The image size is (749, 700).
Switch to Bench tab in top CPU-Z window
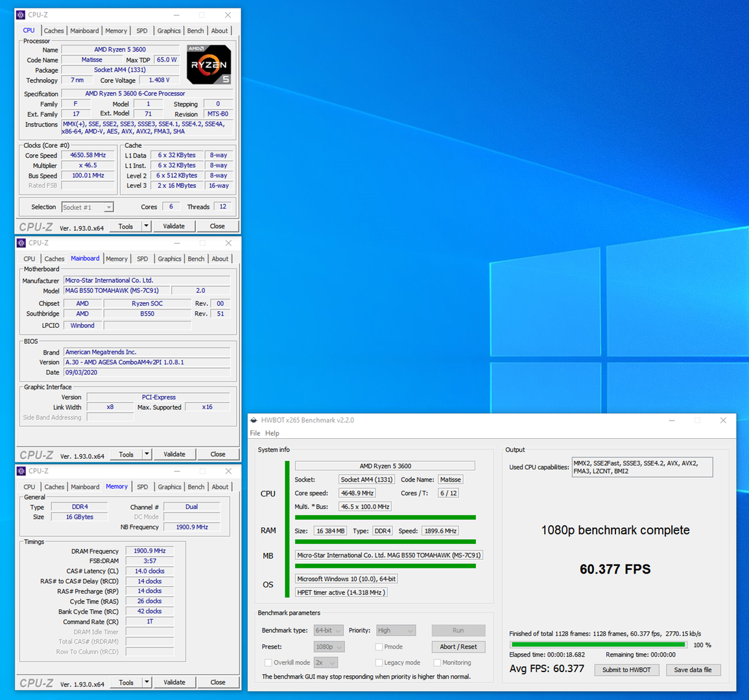click(195, 30)
